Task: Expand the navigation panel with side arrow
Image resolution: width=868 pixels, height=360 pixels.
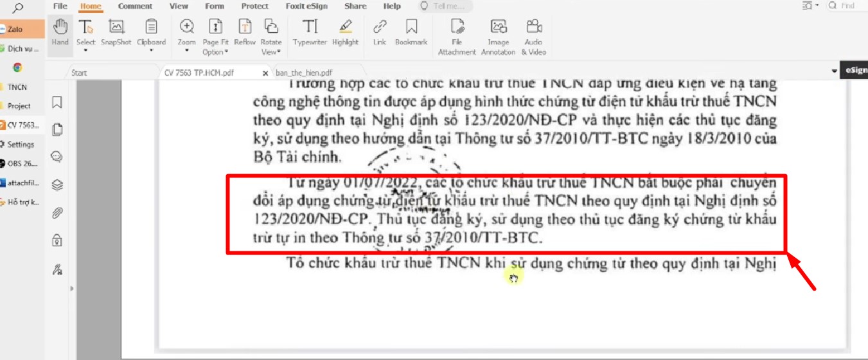Action: pos(71,288)
